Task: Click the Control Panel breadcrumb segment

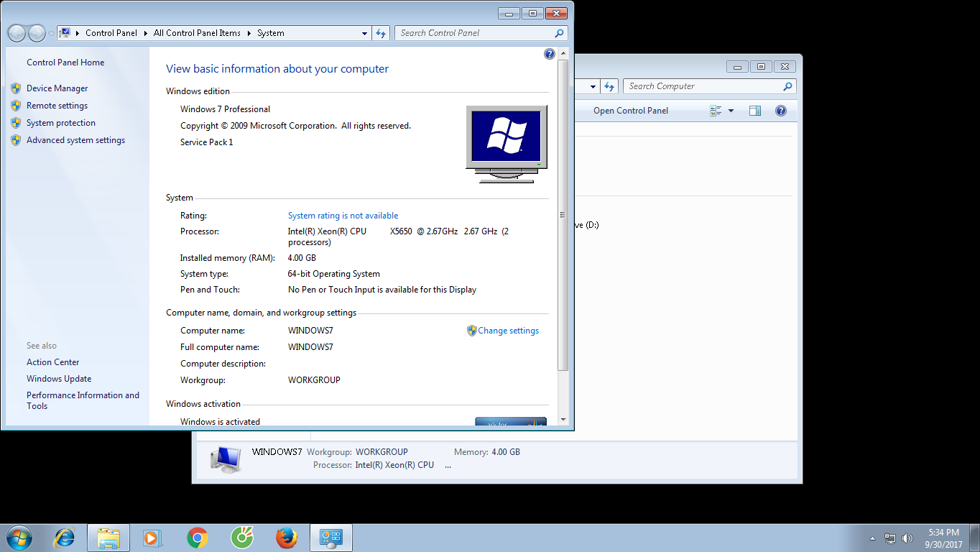Action: pyautogui.click(x=111, y=33)
